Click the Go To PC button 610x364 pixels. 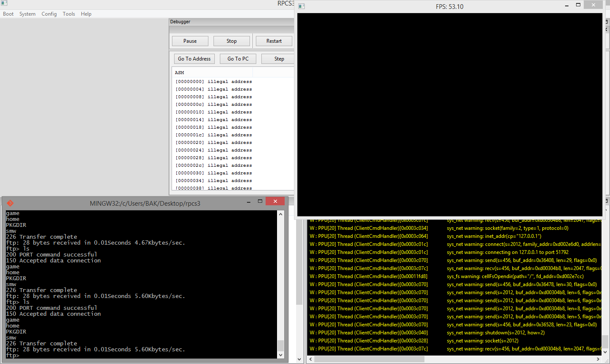pyautogui.click(x=238, y=59)
